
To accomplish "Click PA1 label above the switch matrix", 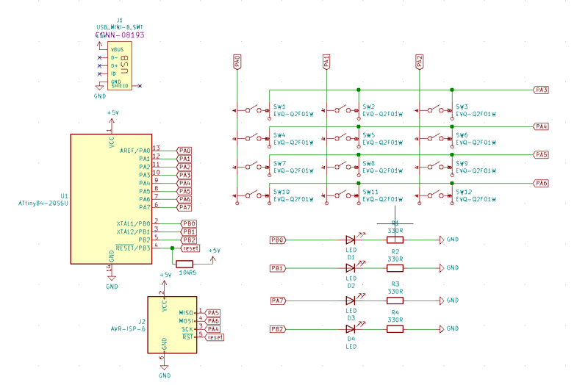I will (326, 62).
